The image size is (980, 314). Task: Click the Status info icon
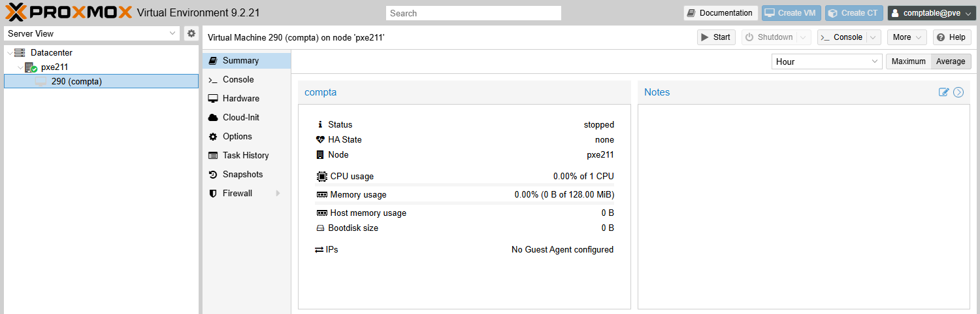[320, 124]
